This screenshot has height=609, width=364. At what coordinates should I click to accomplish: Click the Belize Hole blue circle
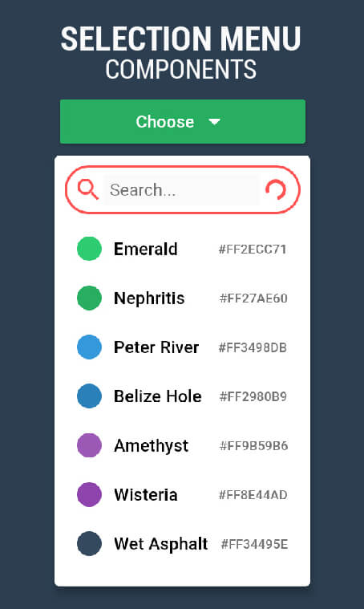(89, 396)
